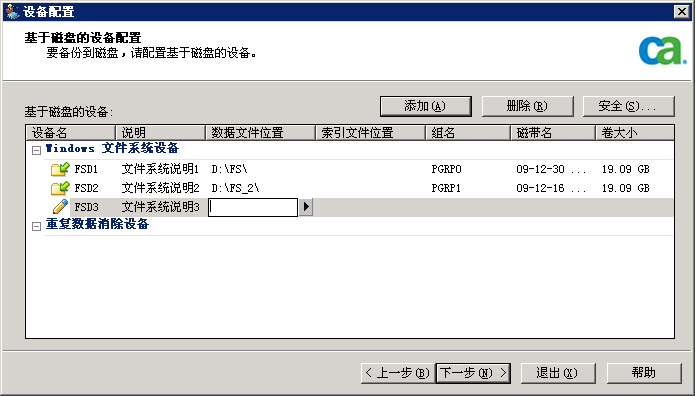Select the FSD2 device name
Viewport: 695px width, 396px height.
click(x=86, y=188)
